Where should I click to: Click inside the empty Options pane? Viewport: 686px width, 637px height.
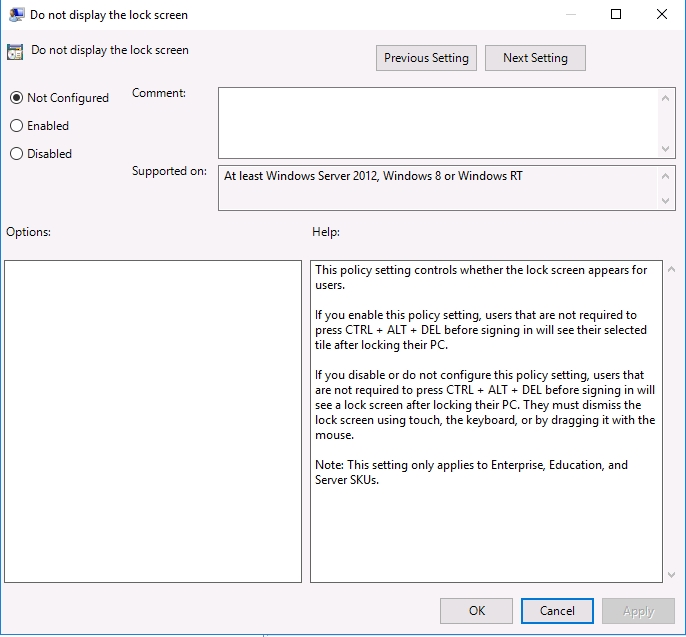pos(153,421)
